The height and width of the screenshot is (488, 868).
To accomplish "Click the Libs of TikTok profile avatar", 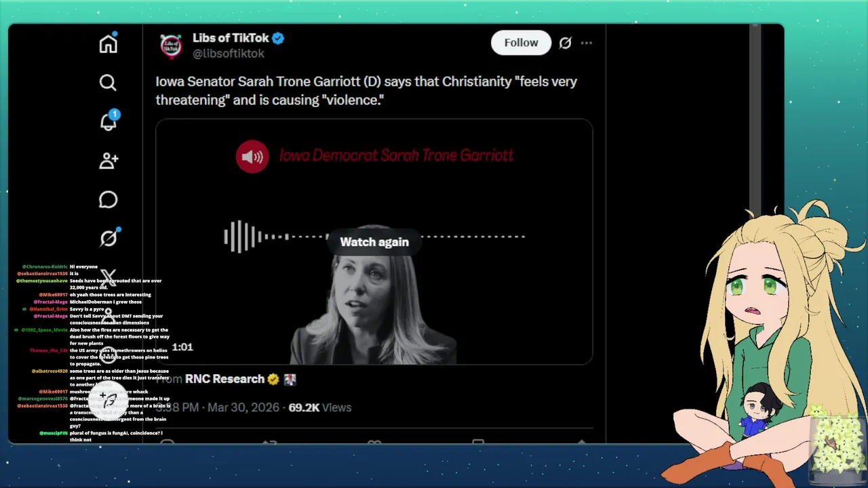I will coord(171,45).
